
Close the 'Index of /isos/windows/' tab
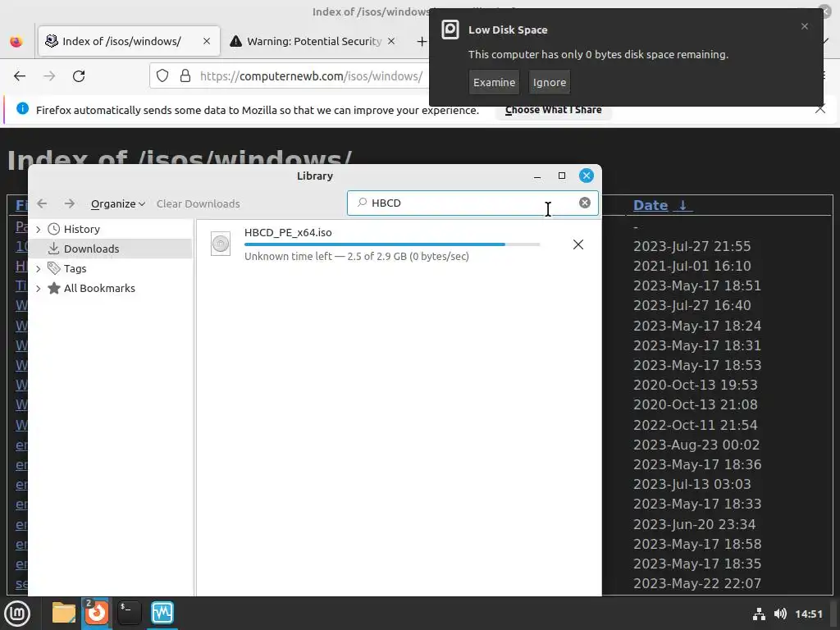tap(207, 41)
